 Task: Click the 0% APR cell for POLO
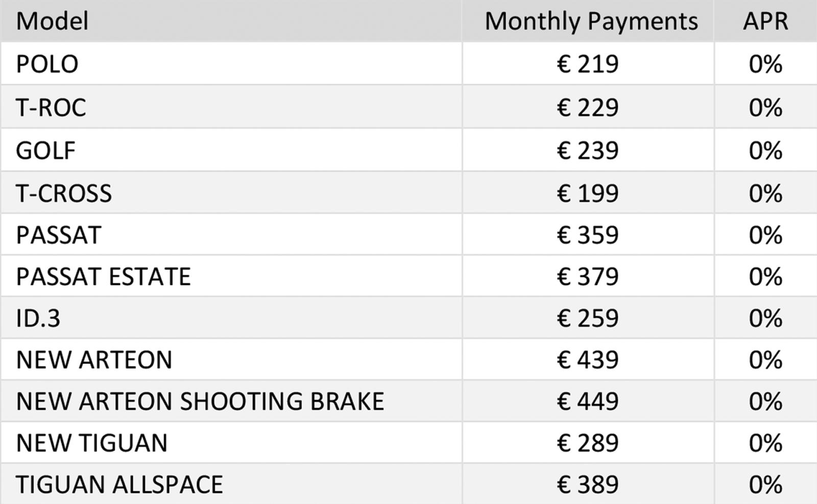click(x=765, y=64)
